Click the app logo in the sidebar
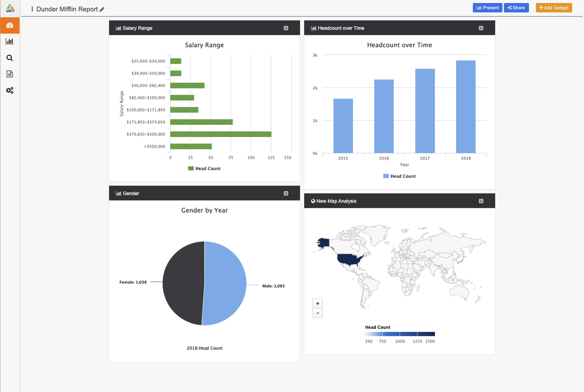This screenshot has width=584, height=392. point(10,8)
